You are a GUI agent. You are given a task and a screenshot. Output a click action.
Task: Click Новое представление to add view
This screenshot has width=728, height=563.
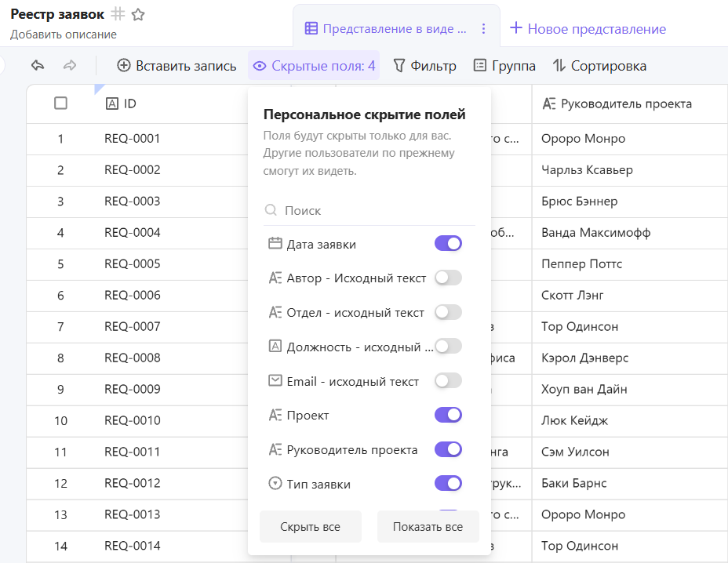[588, 29]
